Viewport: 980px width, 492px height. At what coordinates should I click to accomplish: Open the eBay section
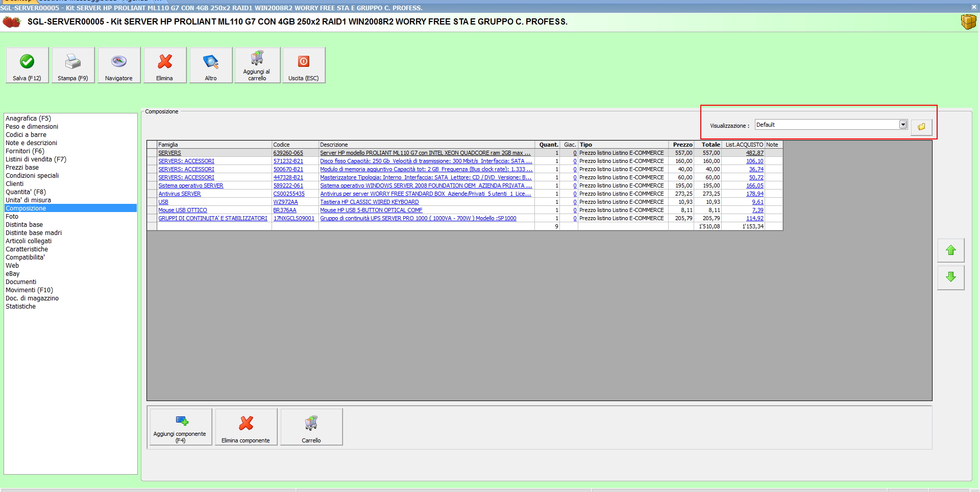[12, 273]
